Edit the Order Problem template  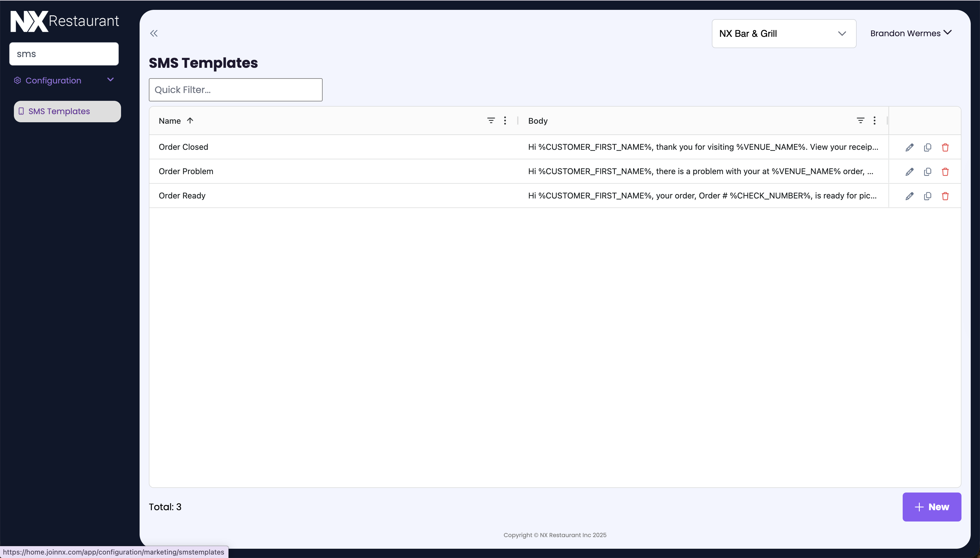pos(909,172)
